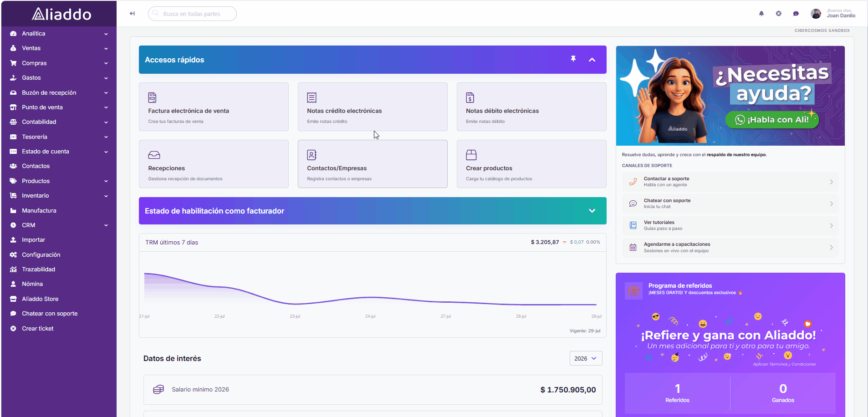Click the Compras shopping cart icon

pos(13,63)
